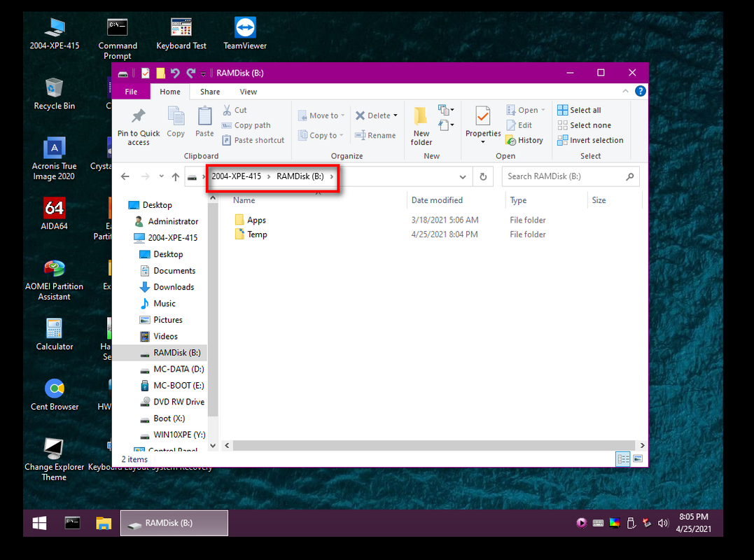Click navigation pane scroll down arrow
The height and width of the screenshot is (560, 754).
[x=213, y=446]
